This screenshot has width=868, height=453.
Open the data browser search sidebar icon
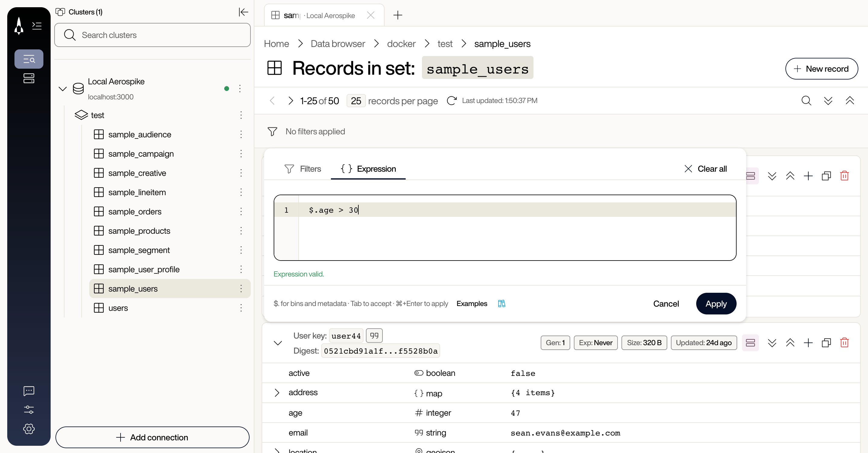(29, 59)
